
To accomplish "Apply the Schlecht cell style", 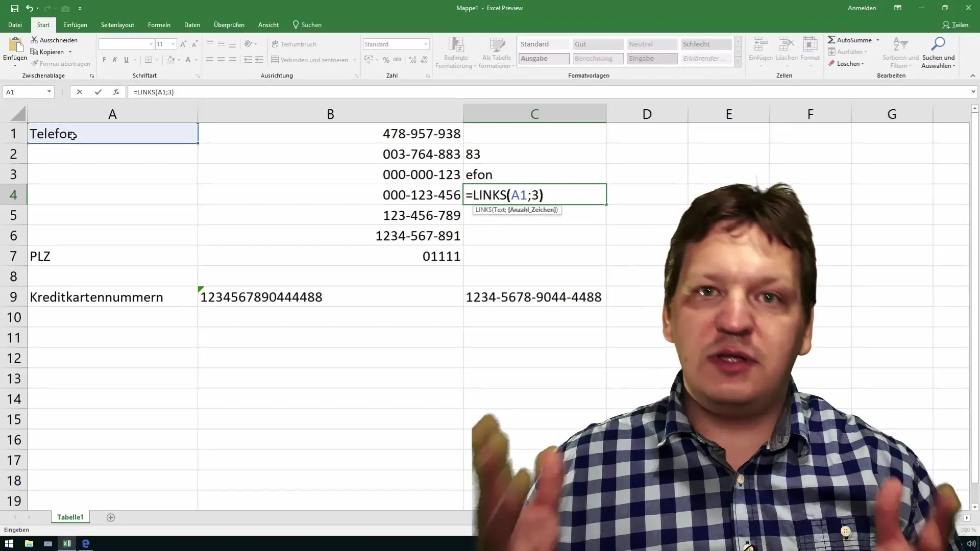I will (706, 44).
